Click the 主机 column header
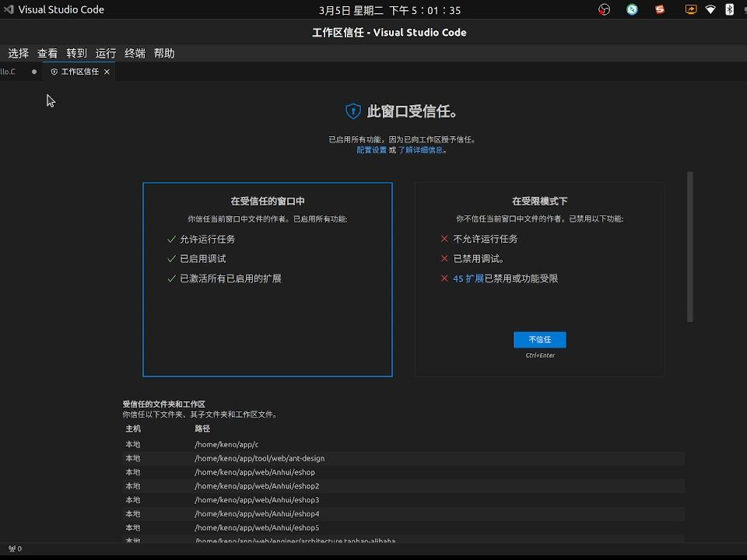The width and height of the screenshot is (747, 560). [133, 429]
